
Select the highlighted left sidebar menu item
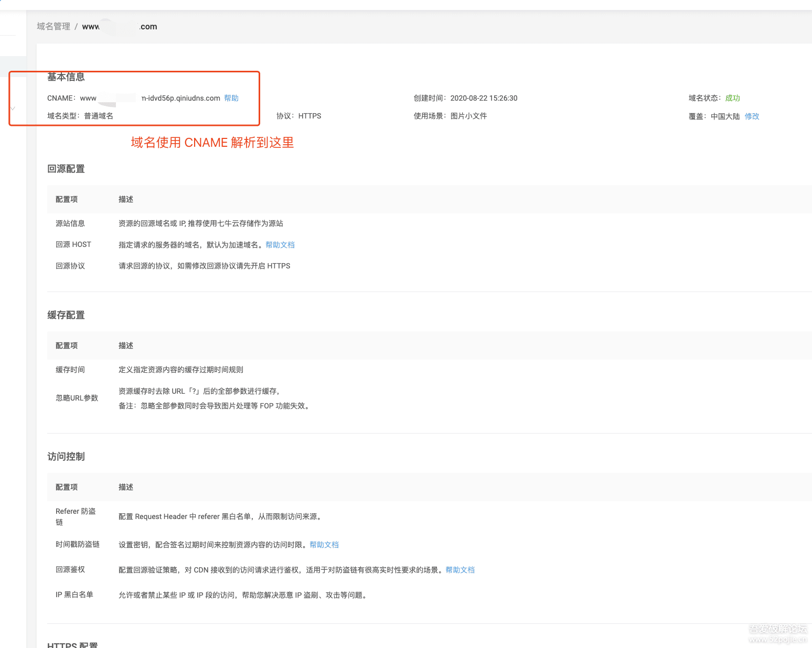tap(13, 67)
